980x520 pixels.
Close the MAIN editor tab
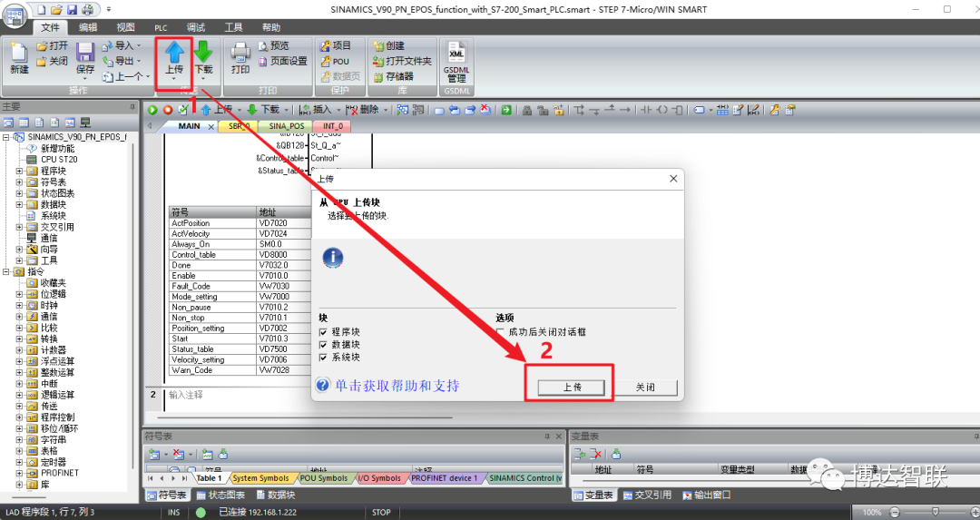211,126
